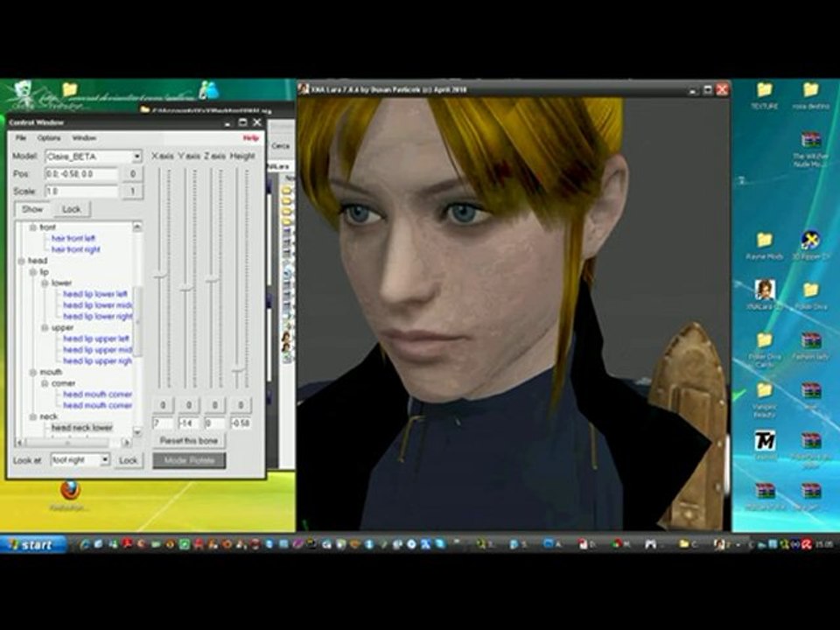Image resolution: width=840 pixels, height=630 pixels.
Task: Click the Windows start button
Action: coord(33,544)
